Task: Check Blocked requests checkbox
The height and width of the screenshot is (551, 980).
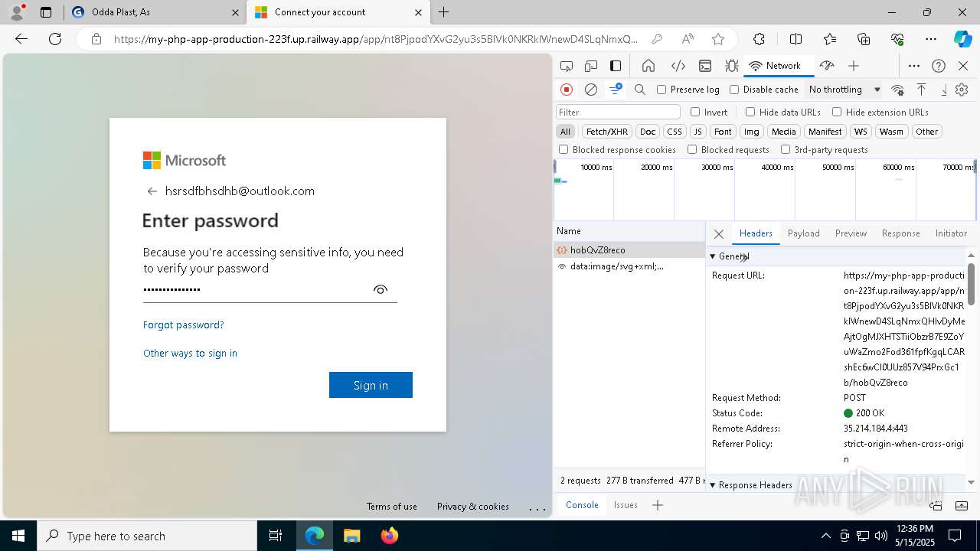Action: click(x=692, y=150)
